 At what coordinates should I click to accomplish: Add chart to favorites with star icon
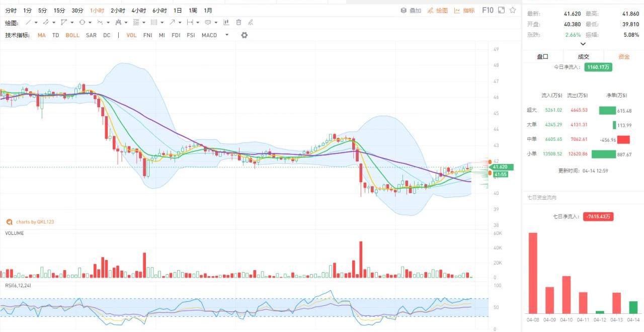[x=513, y=10]
